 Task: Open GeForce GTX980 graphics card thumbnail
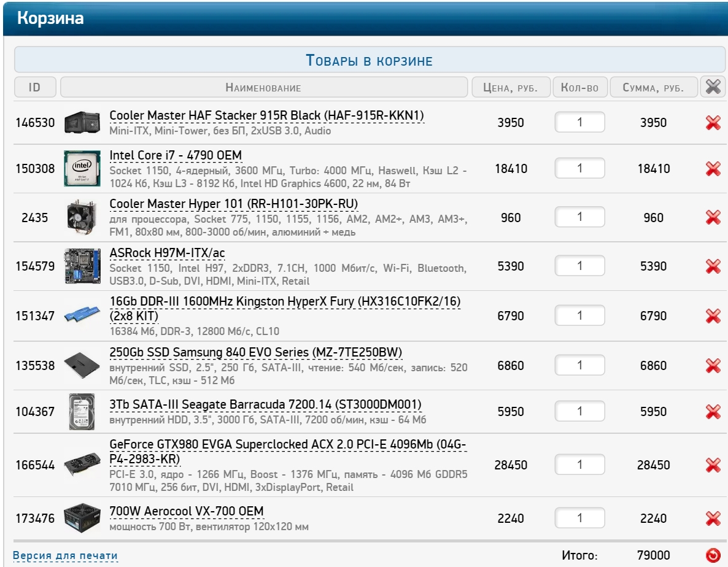(x=82, y=465)
